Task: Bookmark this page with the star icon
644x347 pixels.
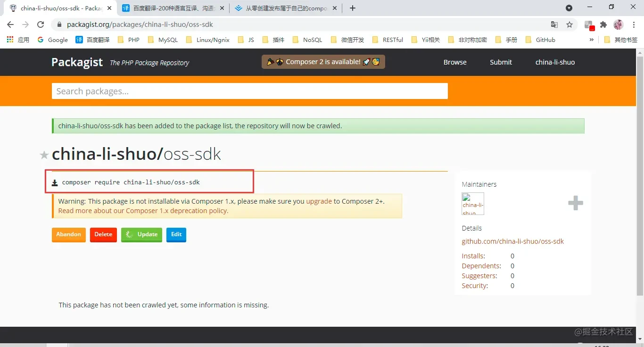Action: [570, 25]
